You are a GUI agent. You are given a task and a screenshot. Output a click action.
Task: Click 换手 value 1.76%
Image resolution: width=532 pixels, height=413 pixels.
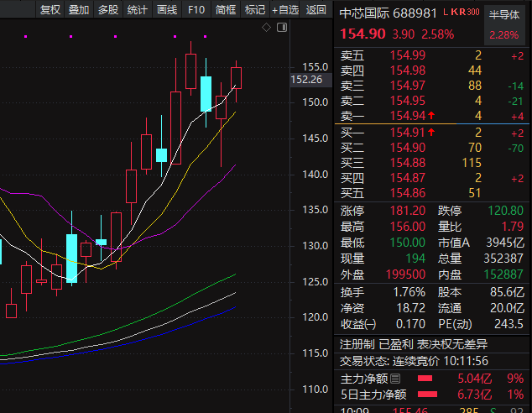coord(409,292)
